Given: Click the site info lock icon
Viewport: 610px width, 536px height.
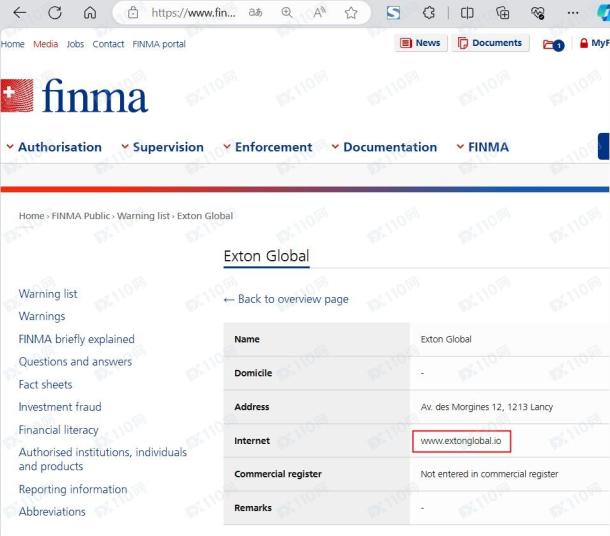Looking at the screenshot, I should (x=133, y=13).
